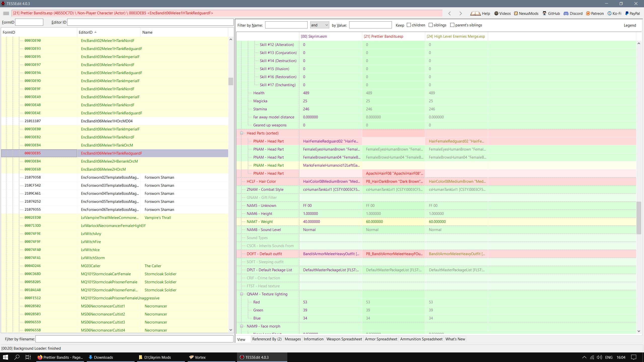Collapse the NAM9 - Face morph node
644x362 pixels.
242,326
